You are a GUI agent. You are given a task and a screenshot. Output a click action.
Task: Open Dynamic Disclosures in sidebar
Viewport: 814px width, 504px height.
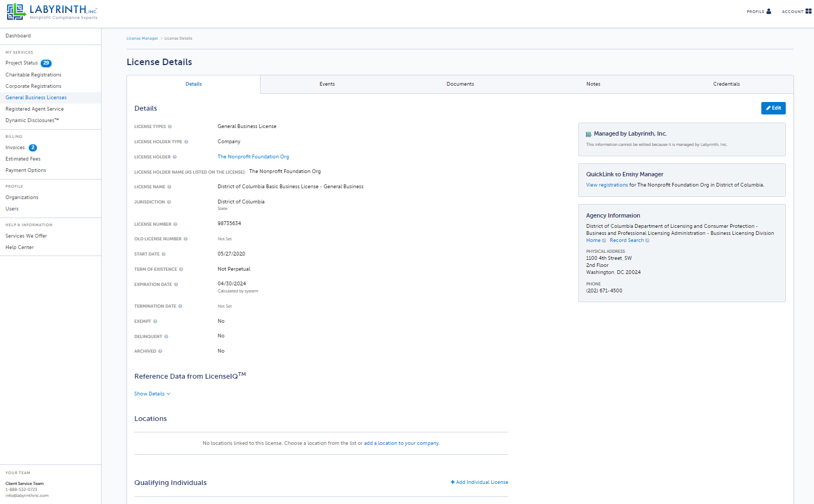32,120
